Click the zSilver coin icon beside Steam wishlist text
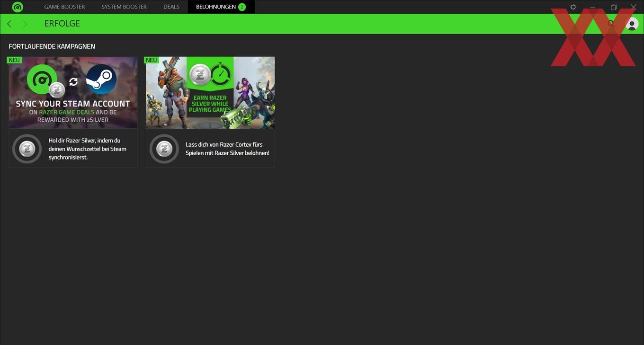Viewport: 644px width, 345px height. (x=27, y=149)
